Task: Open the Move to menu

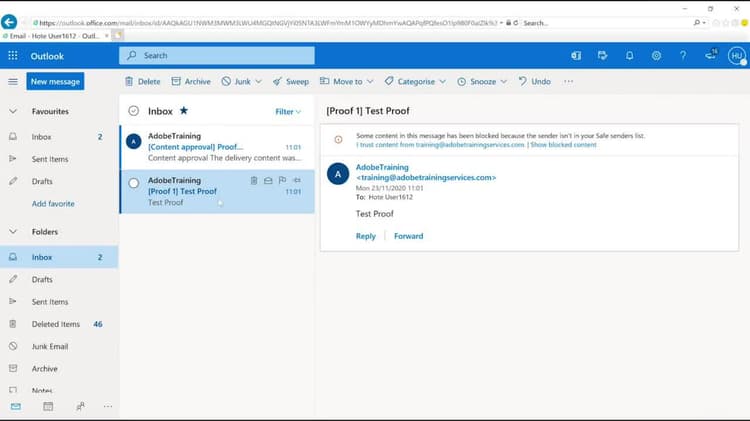Action: pyautogui.click(x=346, y=81)
